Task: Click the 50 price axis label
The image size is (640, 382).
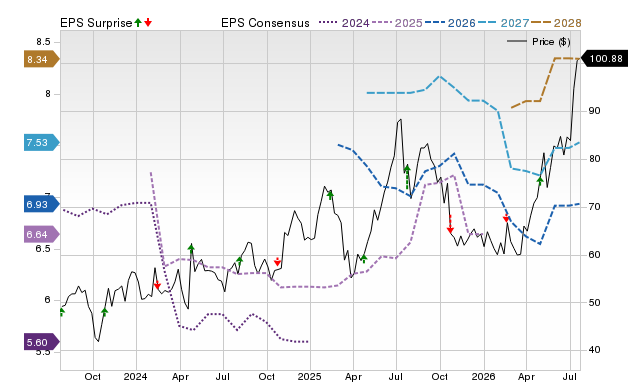Action: coord(594,302)
